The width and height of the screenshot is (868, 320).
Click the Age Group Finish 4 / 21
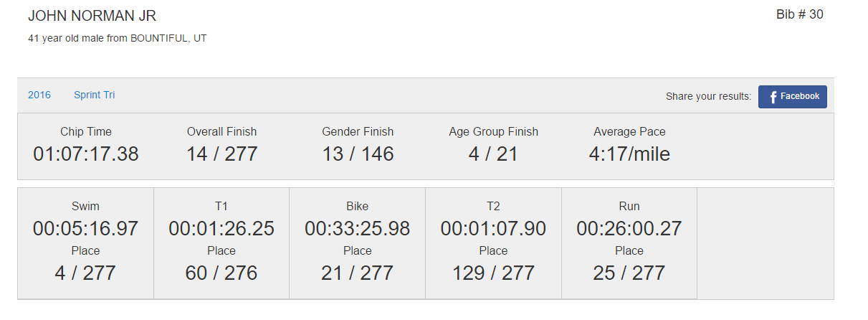pos(493,154)
